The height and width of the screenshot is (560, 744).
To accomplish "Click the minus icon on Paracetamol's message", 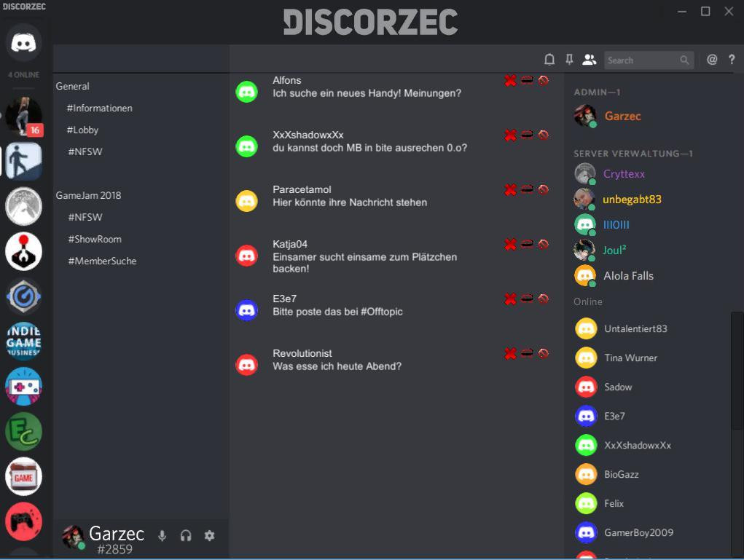I will click(x=527, y=189).
